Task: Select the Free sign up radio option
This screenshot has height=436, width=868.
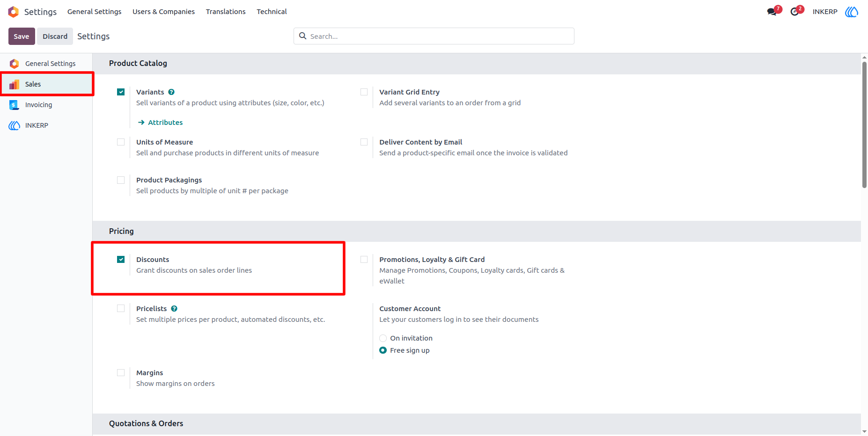Action: (x=383, y=350)
